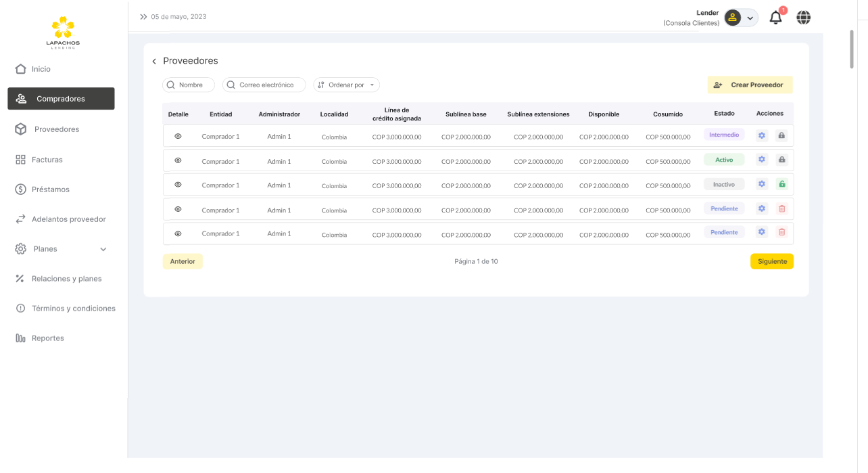The width and height of the screenshot is (868, 473).
Task: Go to next page with Siguiente
Action: (x=771, y=261)
